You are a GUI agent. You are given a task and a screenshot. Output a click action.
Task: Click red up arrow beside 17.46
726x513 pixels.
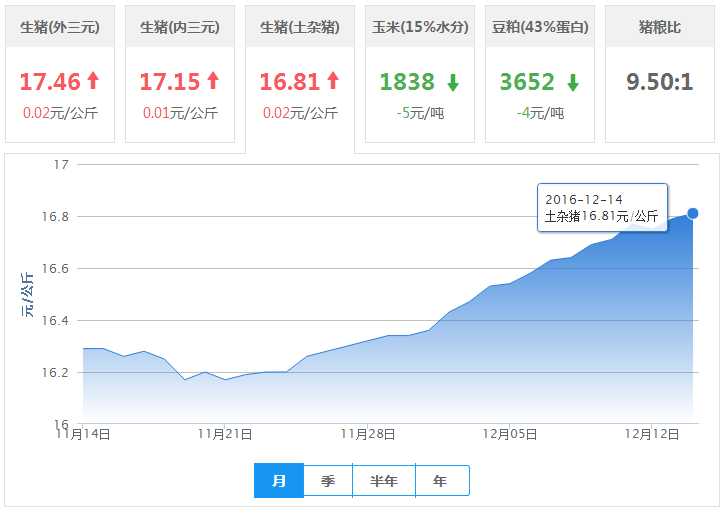click(x=93, y=81)
